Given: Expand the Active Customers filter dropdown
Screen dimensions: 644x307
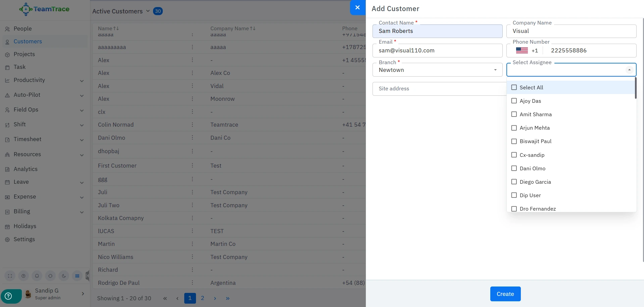Looking at the screenshot, I should (x=148, y=11).
